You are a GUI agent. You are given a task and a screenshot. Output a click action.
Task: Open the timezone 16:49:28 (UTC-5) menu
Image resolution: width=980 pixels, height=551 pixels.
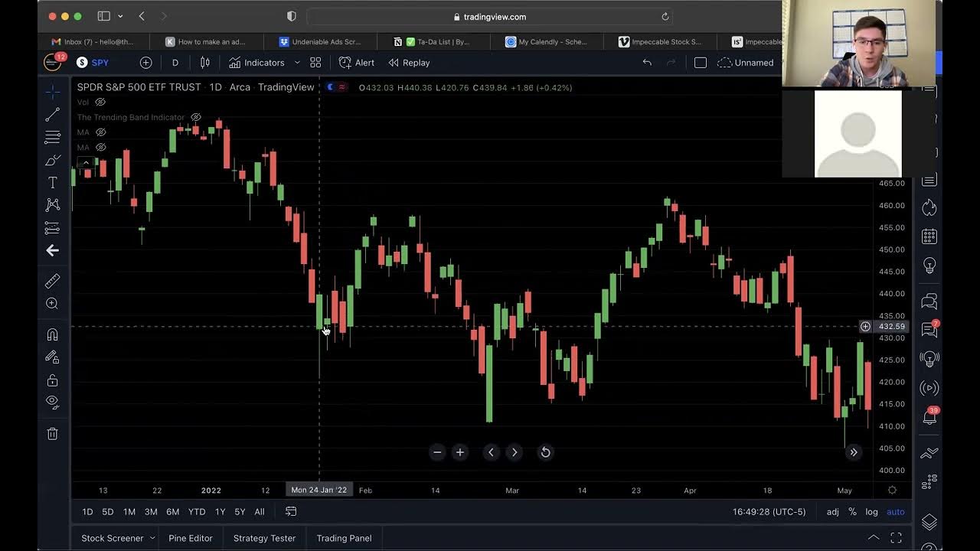click(x=769, y=512)
